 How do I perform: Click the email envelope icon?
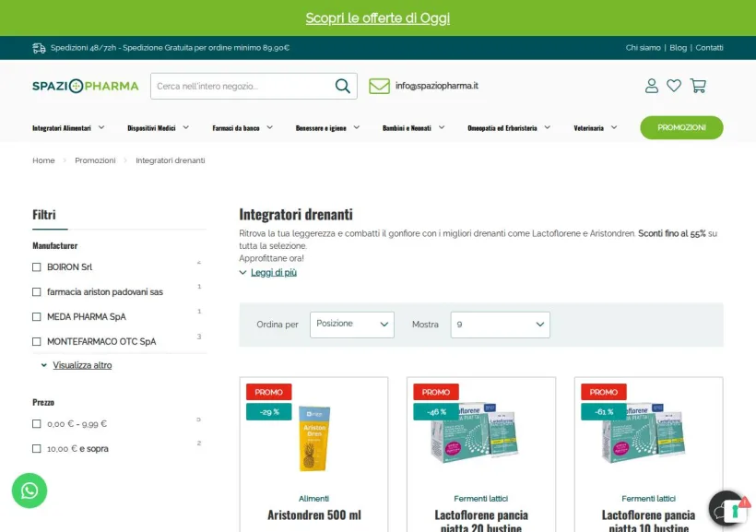coord(379,86)
